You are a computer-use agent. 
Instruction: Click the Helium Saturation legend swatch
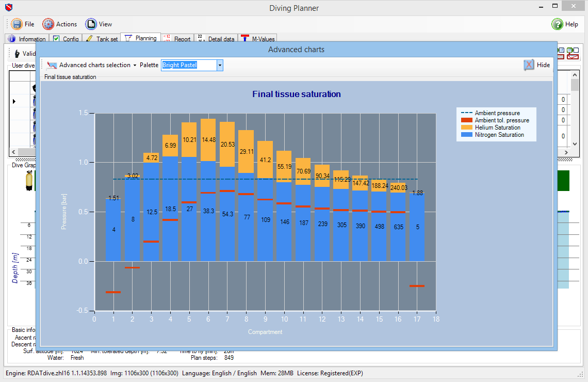click(x=467, y=128)
